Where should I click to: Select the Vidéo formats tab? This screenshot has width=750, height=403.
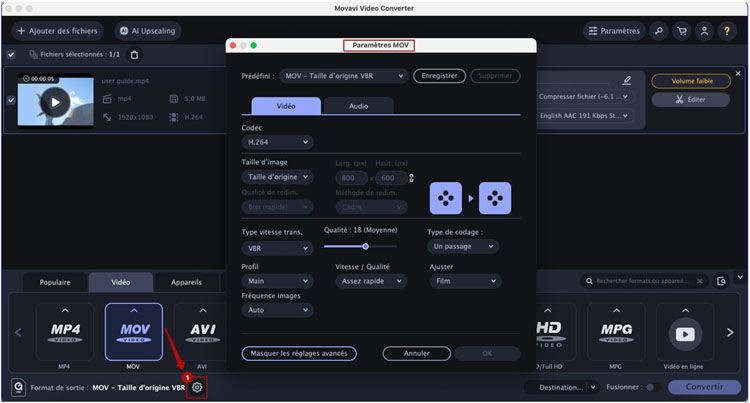coord(121,283)
